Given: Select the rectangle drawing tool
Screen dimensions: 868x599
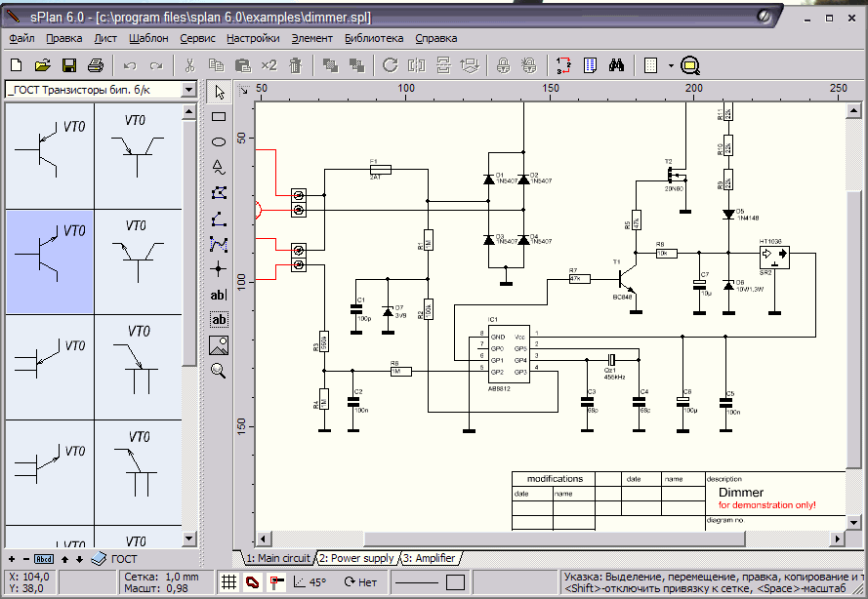Looking at the screenshot, I should (219, 116).
